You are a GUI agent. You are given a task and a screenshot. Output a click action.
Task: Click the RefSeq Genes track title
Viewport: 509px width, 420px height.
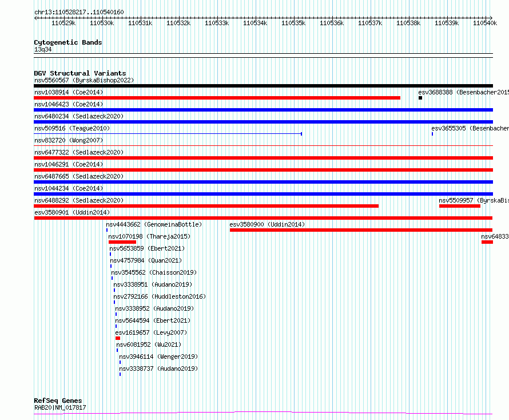[x=58, y=401]
